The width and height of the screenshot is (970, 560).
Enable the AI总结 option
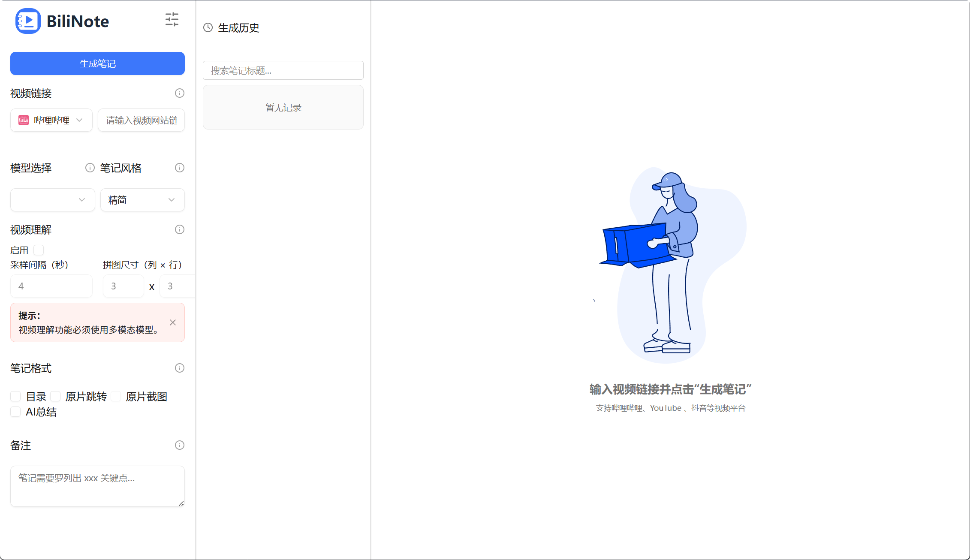pos(15,411)
